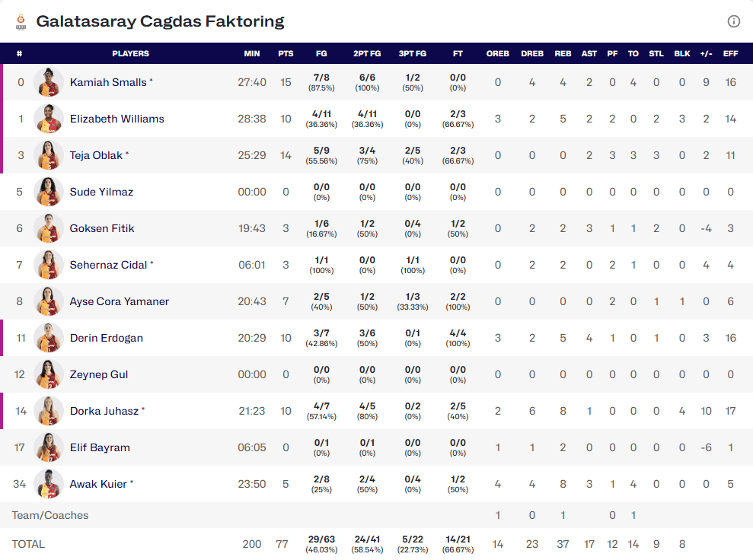Viewport: 753px width, 560px height.
Task: Click the +/- column header
Action: tap(706, 53)
